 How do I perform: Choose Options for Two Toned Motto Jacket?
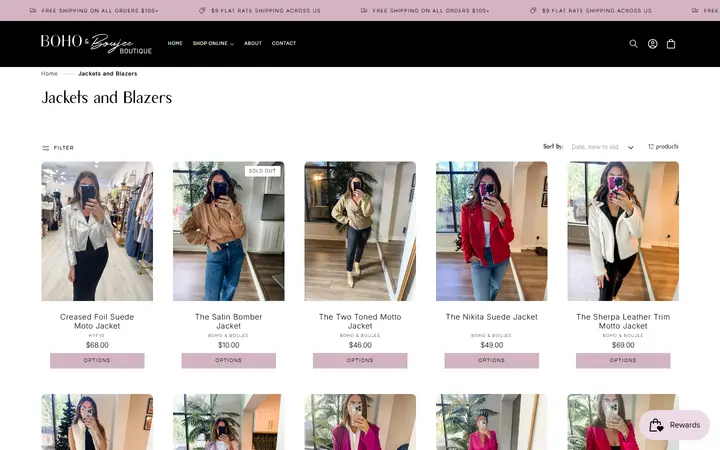click(360, 360)
